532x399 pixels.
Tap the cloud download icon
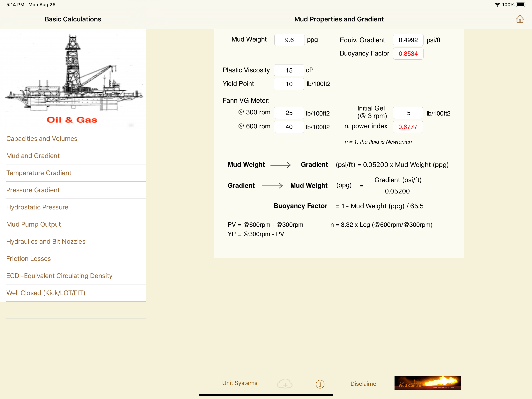pyautogui.click(x=284, y=384)
